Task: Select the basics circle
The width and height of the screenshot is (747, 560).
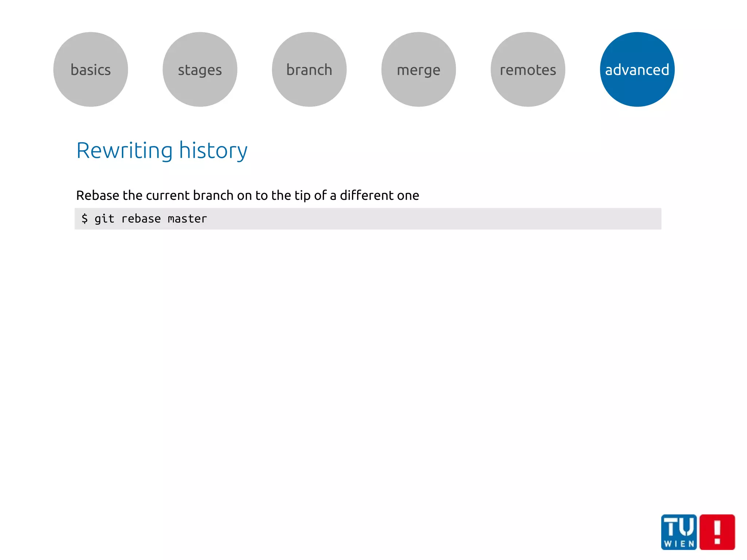Action: click(x=90, y=69)
